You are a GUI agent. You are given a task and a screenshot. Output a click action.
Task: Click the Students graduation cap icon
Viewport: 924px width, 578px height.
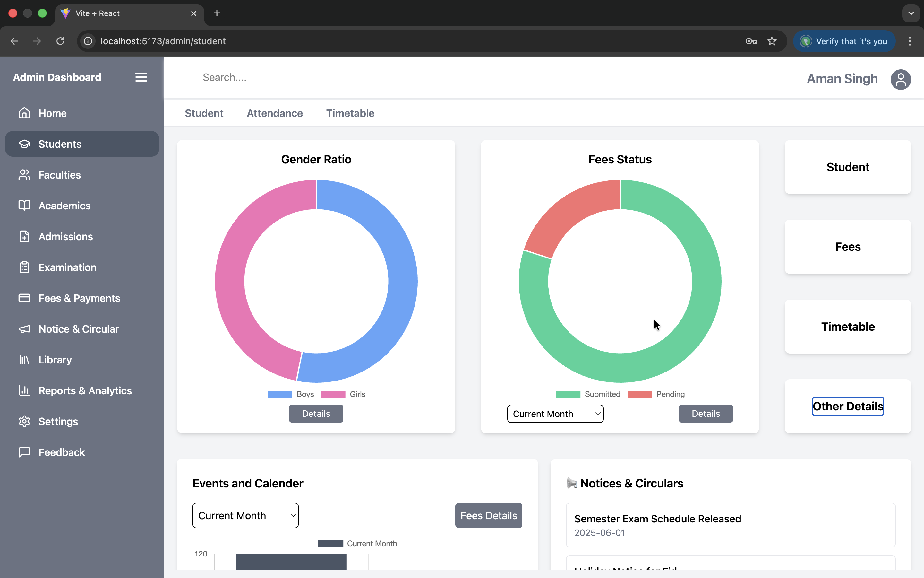pos(24,144)
